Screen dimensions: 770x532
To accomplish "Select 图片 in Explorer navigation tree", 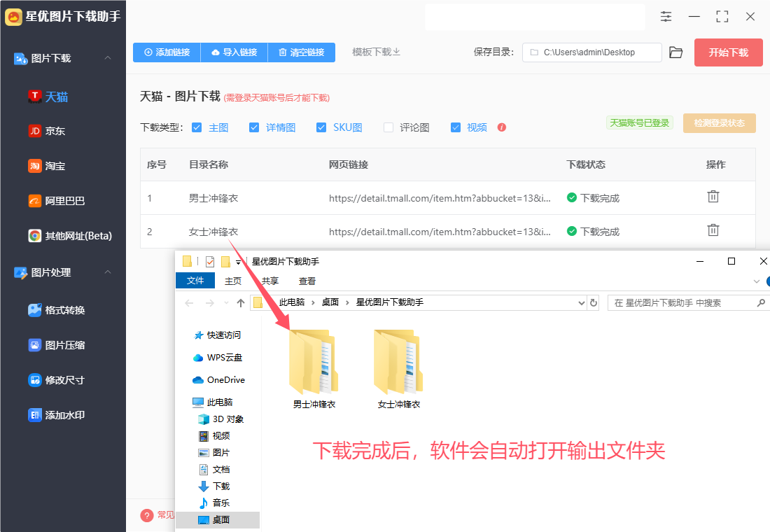I will point(213,452).
